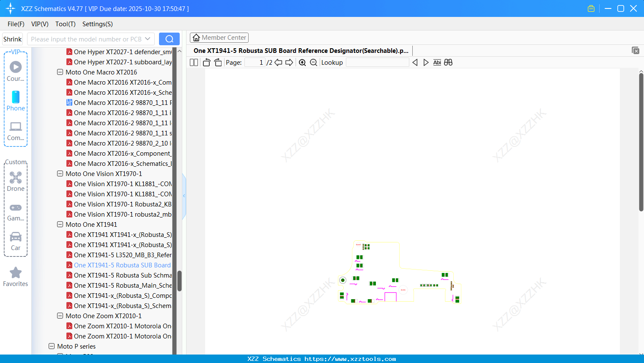This screenshot has height=363, width=644.
Task: Open One Vision XT1970-1 Robusta2_KB file
Action: 119,204
